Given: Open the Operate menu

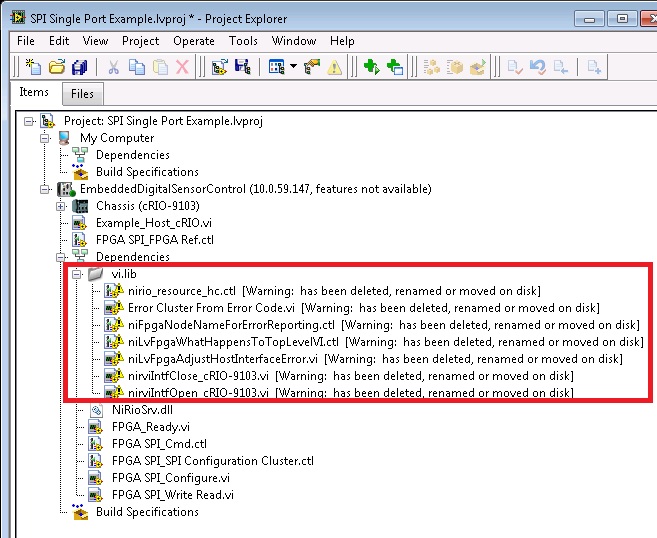Looking at the screenshot, I should click(194, 41).
